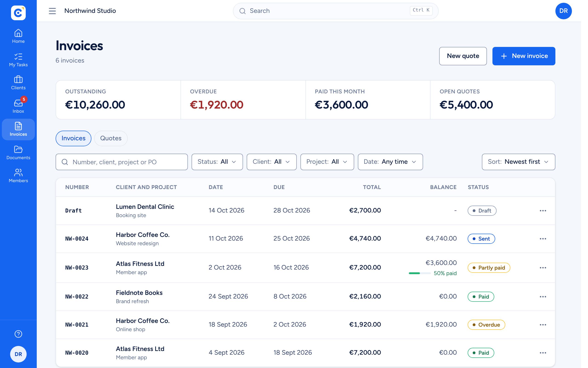This screenshot has height=368, width=588.
Task: Open DR profile avatar in top bar
Action: point(563,11)
